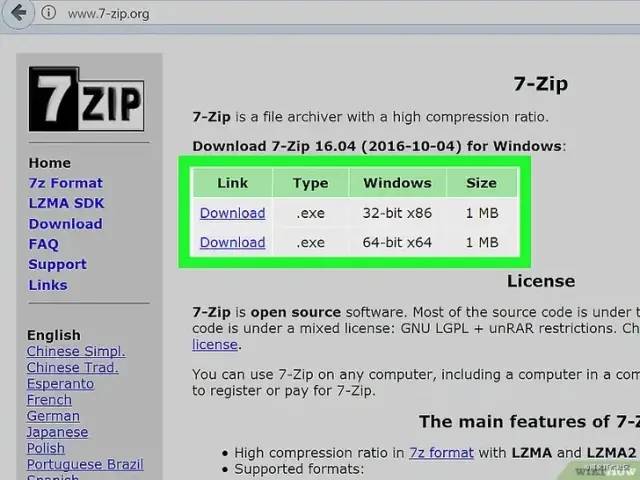Click the '1 MB' size in 64-bit row

482,242
